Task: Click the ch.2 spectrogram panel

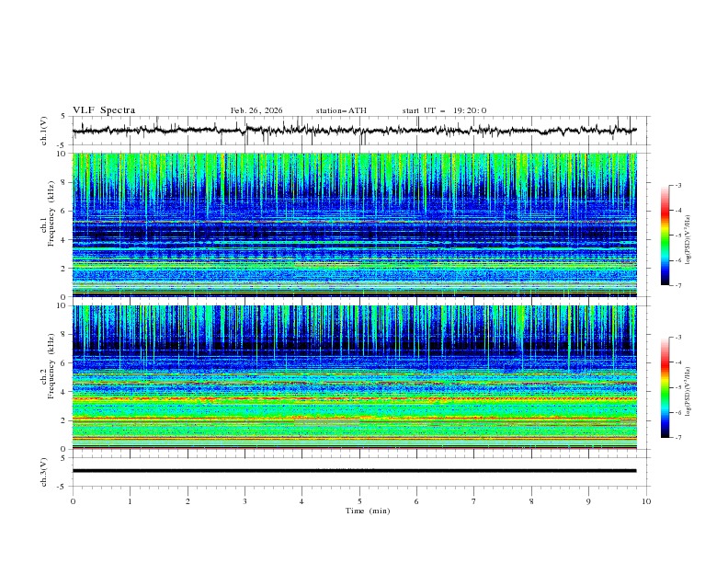Action: point(354,377)
